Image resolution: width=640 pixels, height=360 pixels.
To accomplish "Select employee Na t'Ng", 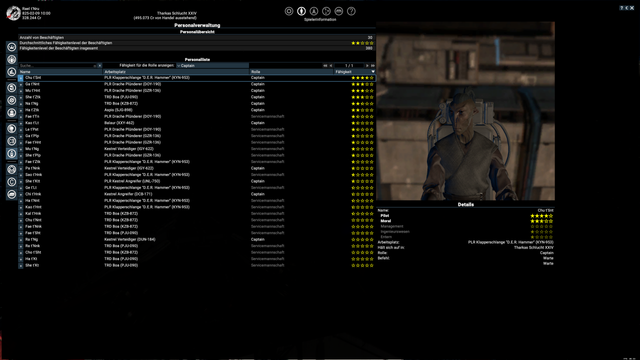I will pyautogui.click(x=31, y=104).
